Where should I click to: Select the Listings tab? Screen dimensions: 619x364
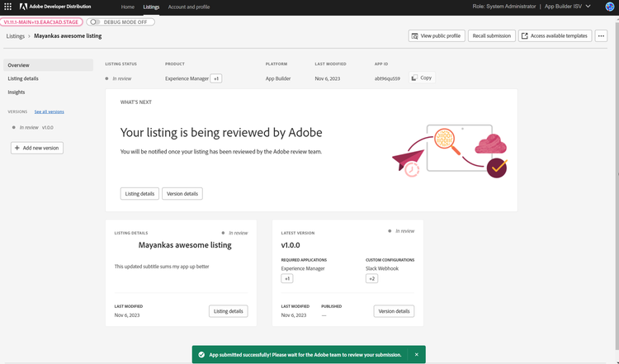(151, 7)
